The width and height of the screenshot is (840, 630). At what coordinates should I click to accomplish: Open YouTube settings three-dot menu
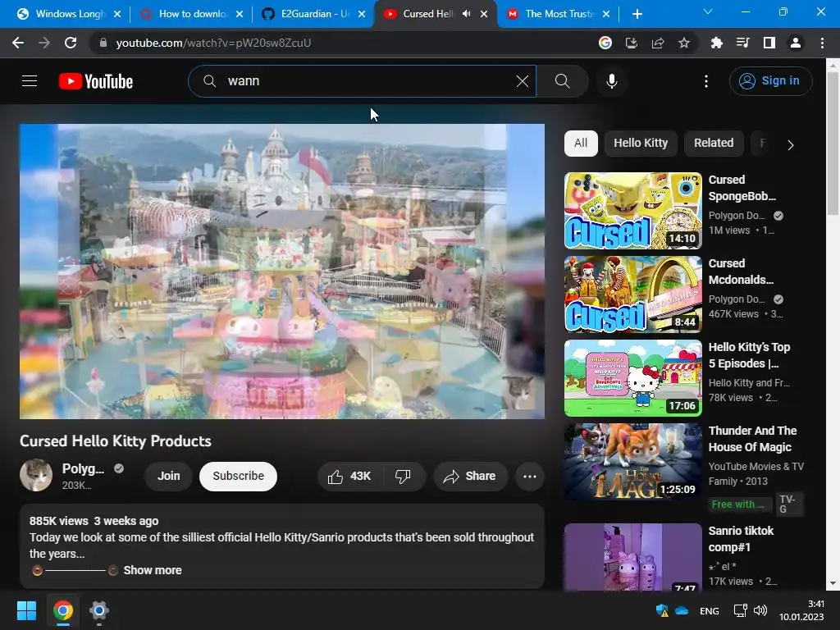pos(706,81)
